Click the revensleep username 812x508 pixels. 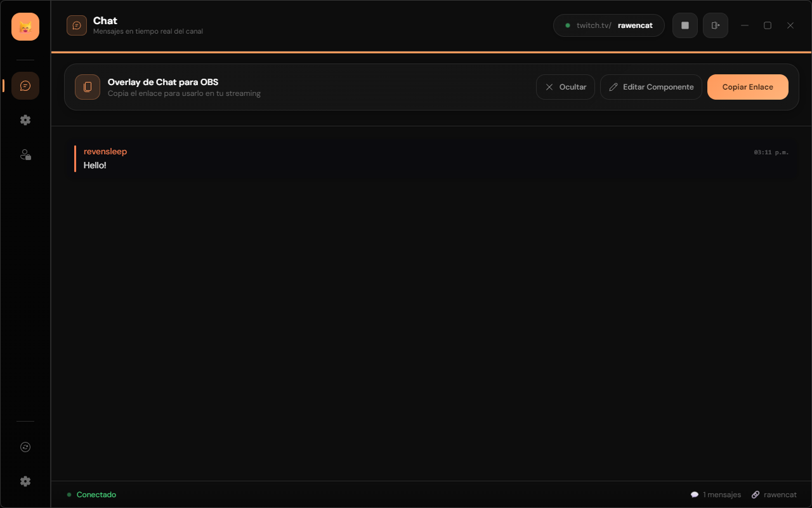click(105, 152)
